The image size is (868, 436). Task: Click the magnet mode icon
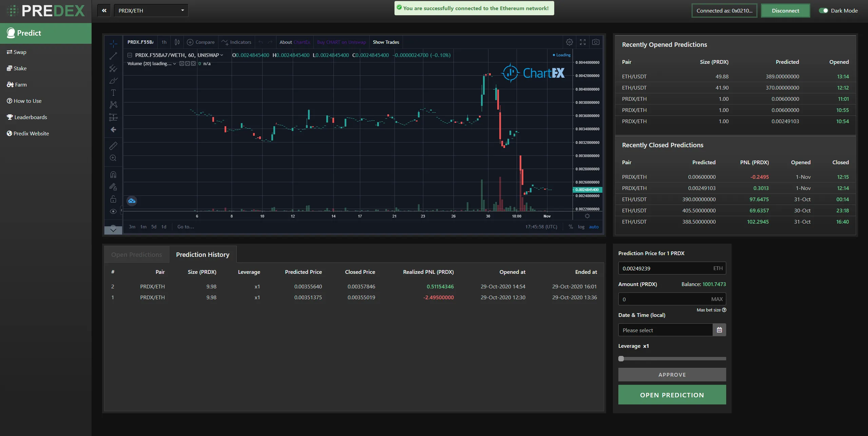(113, 175)
